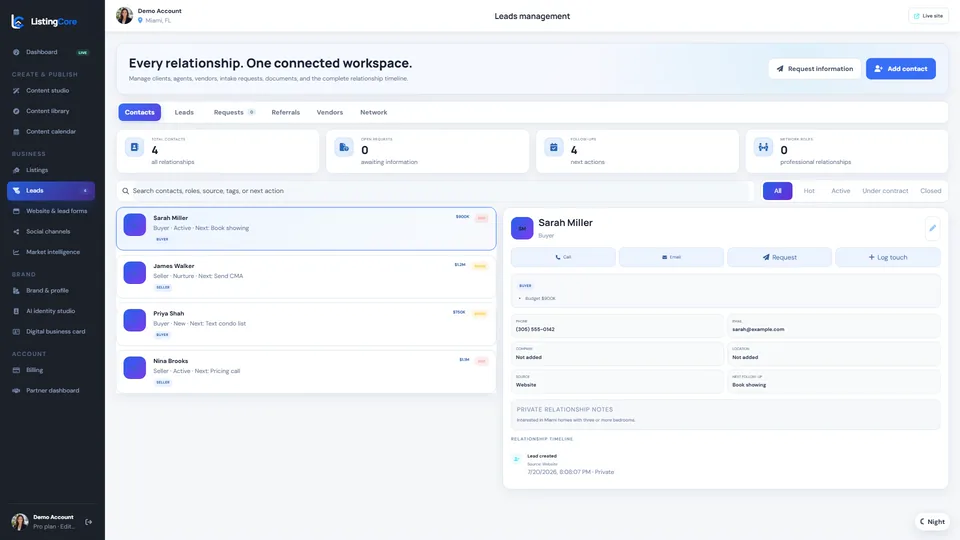Click the Miami, FL location pin icon
The height and width of the screenshot is (540, 960).
(x=140, y=20)
